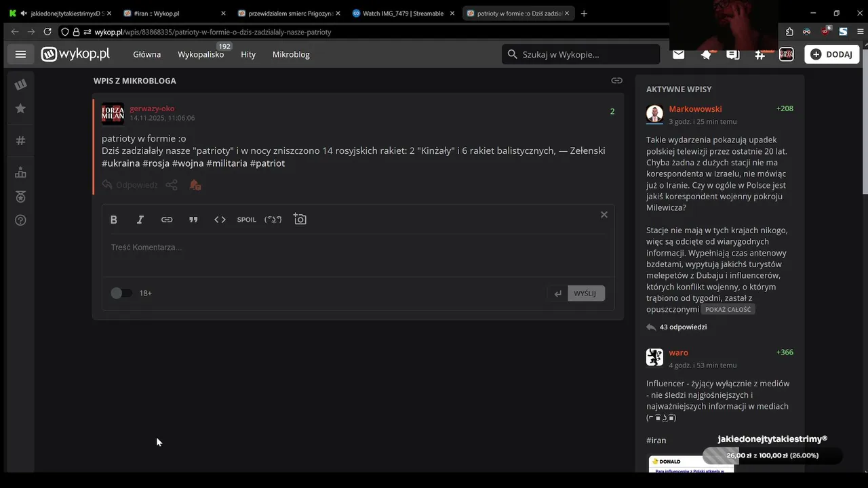Switch to Watch IMG_7479 Streamable tab
Image resolution: width=868 pixels, height=488 pixels.
point(403,13)
